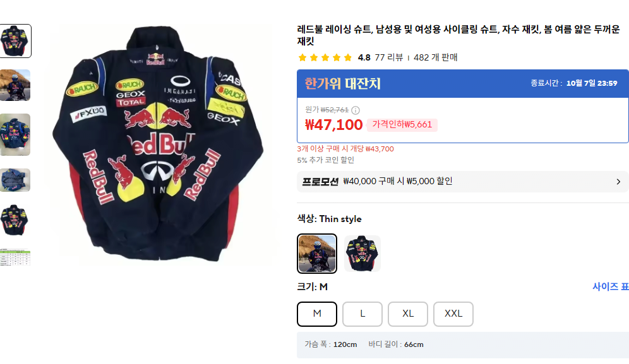The height and width of the screenshot is (364, 629).
Task: Open the size table thumbnail
Action: click(15, 257)
